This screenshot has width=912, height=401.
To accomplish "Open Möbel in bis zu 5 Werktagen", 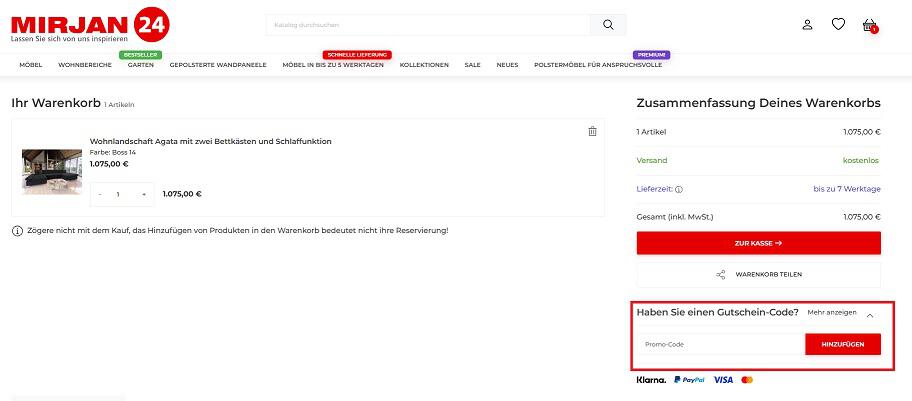I will (333, 65).
